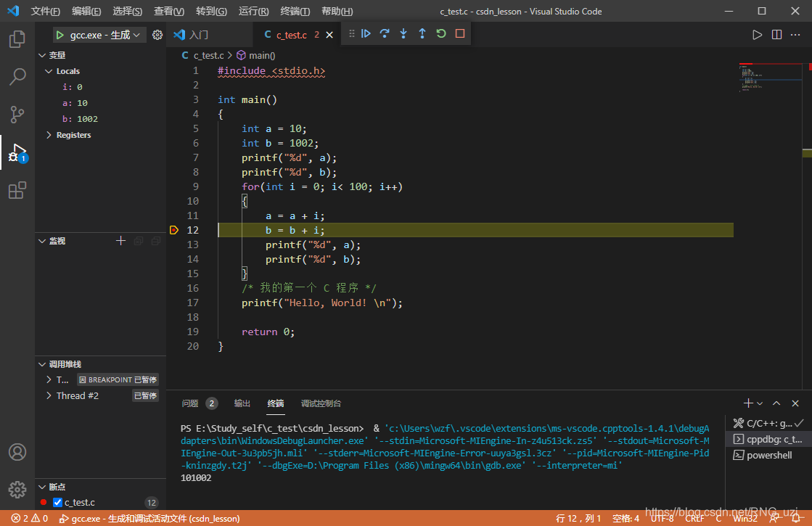Click the Step Over debug button
Viewport: 812px width, 526px height.
click(385, 33)
